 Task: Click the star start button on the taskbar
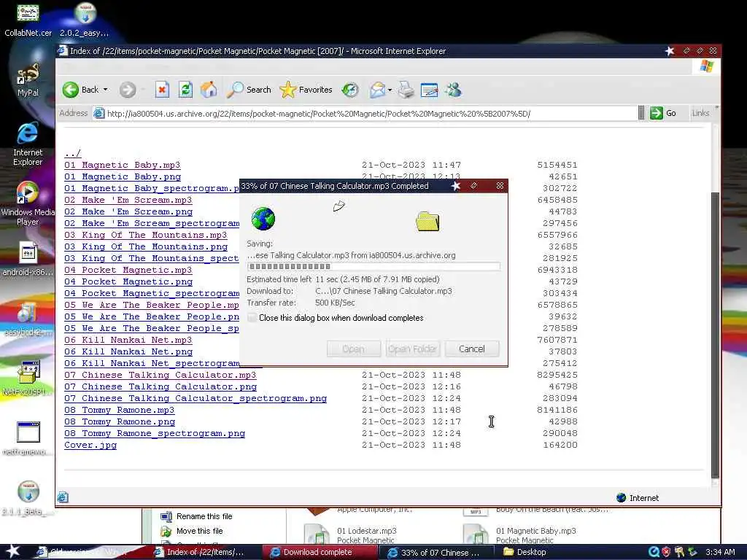pyautogui.click(x=12, y=551)
